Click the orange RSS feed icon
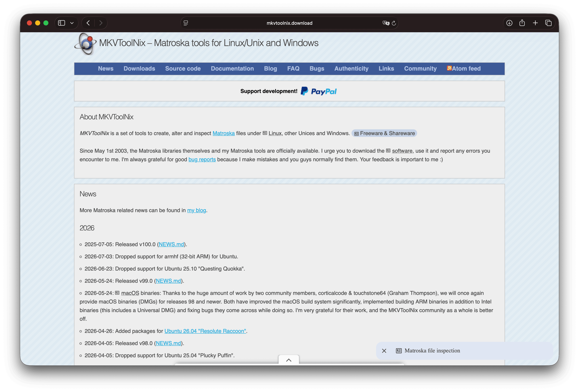 coord(449,68)
